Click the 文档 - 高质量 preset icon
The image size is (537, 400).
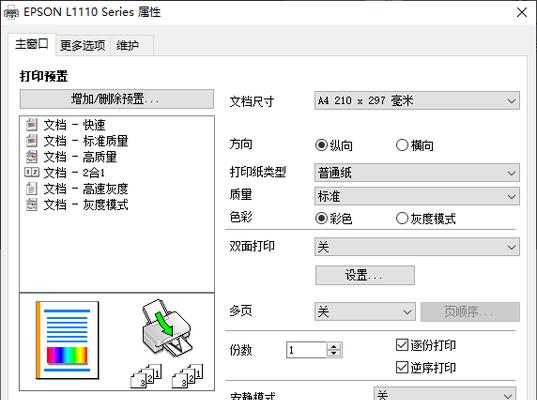[32, 157]
